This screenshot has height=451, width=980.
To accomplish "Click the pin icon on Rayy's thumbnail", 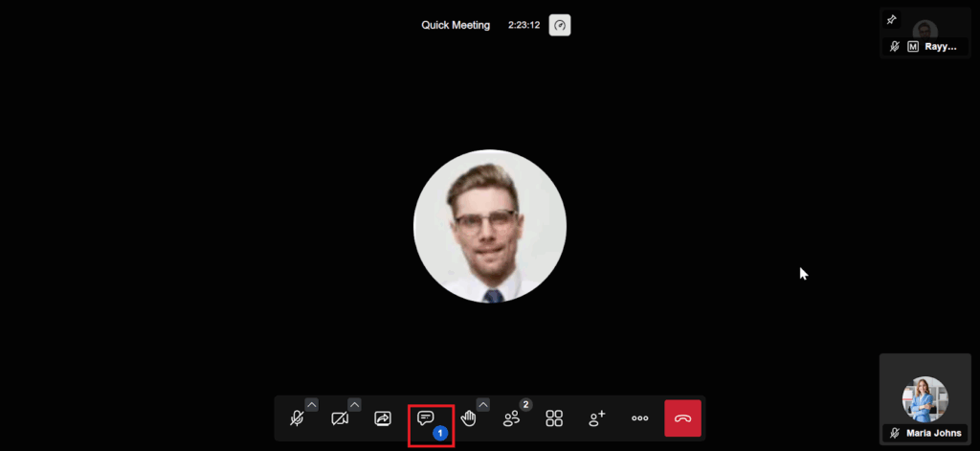I will coord(892,19).
